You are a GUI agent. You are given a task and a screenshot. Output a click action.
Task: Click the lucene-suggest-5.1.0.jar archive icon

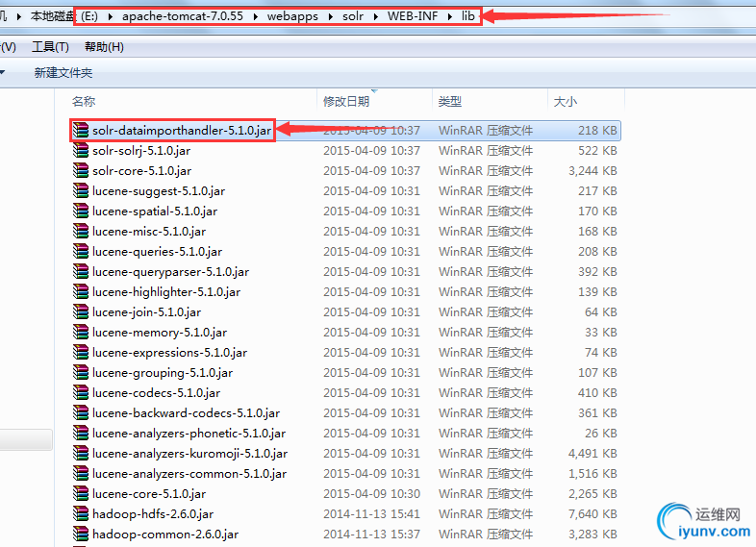(x=81, y=191)
